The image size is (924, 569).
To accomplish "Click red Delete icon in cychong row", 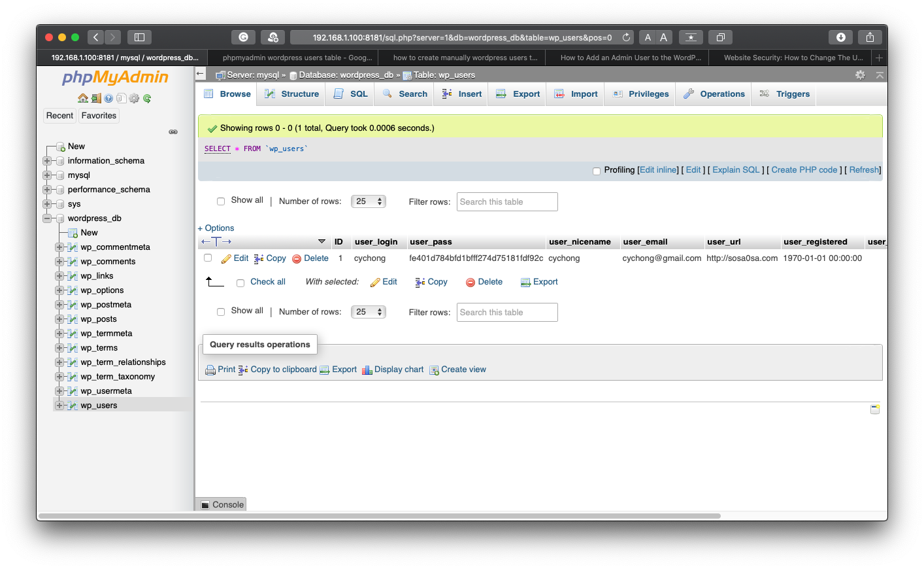I will [297, 259].
